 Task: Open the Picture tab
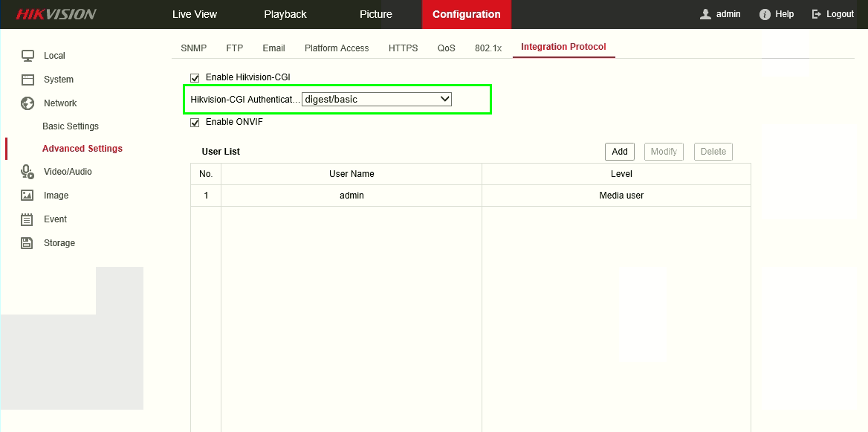click(376, 14)
